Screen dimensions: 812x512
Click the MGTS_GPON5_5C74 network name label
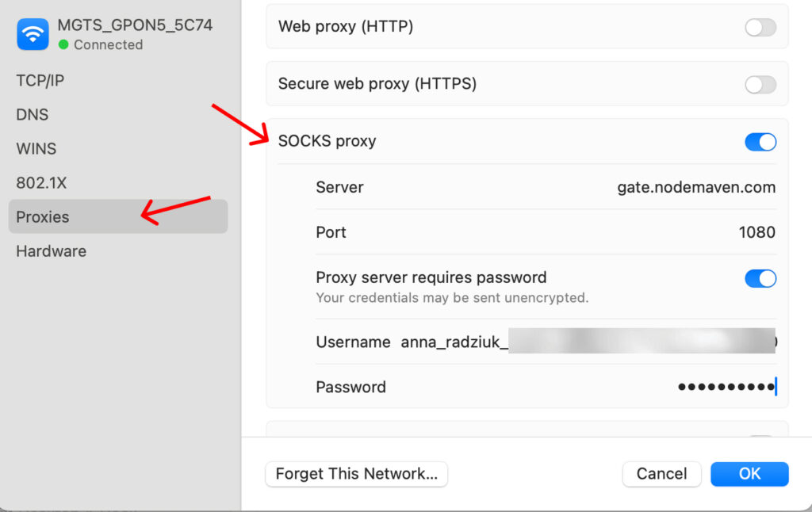coord(135,25)
